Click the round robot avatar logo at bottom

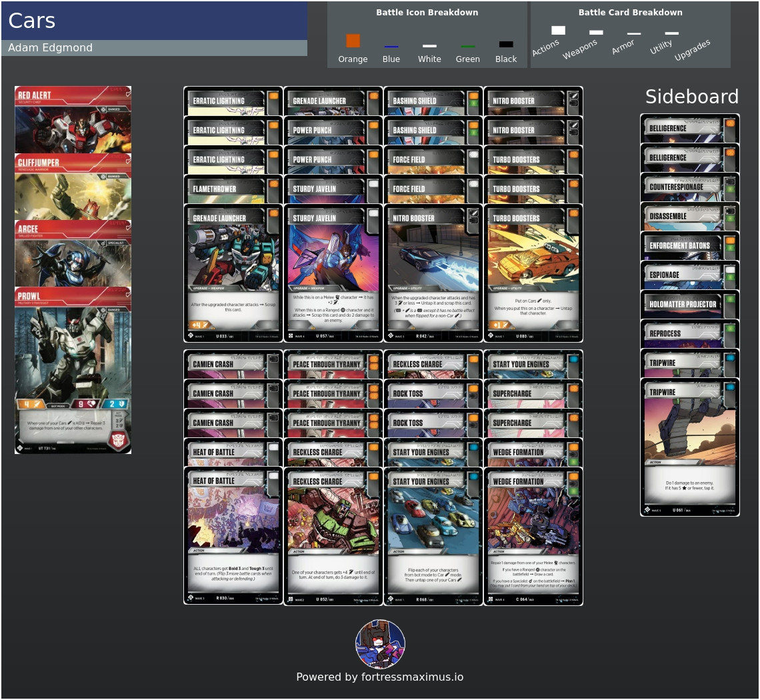click(381, 644)
